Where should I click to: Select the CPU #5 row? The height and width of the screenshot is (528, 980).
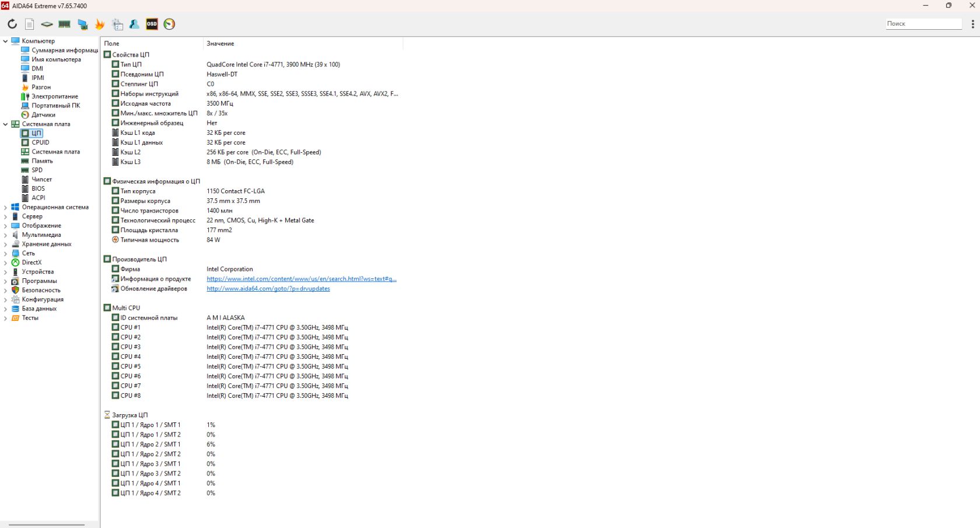pyautogui.click(x=252, y=366)
